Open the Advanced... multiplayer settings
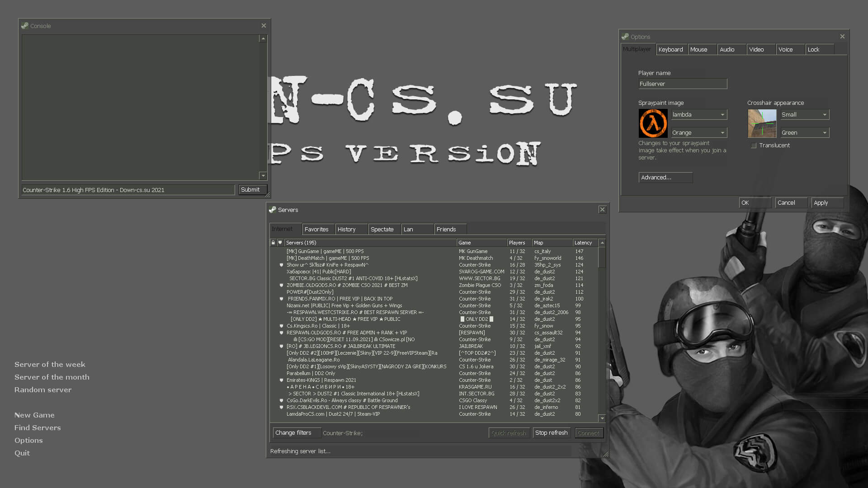 pos(665,178)
